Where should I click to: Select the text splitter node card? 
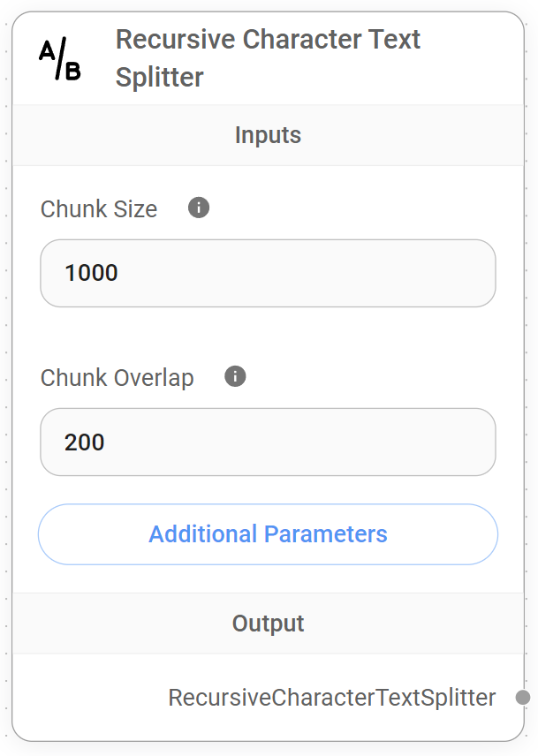coord(268,380)
